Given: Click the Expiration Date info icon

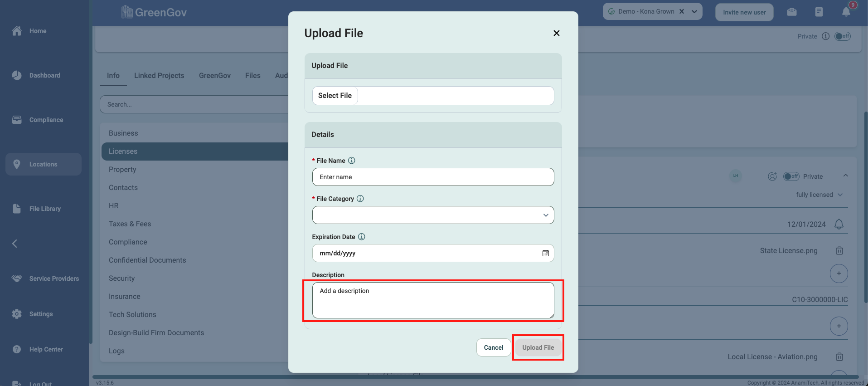Looking at the screenshot, I should [x=362, y=237].
